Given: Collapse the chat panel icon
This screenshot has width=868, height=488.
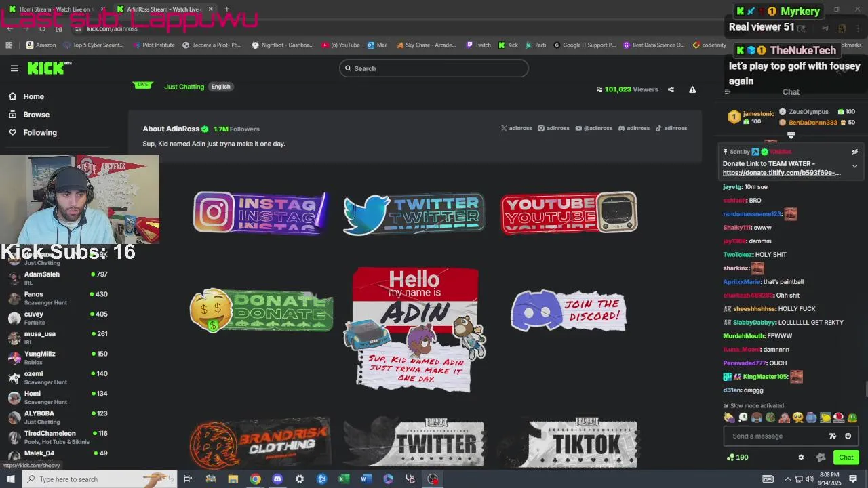Looking at the screenshot, I should click(727, 92).
